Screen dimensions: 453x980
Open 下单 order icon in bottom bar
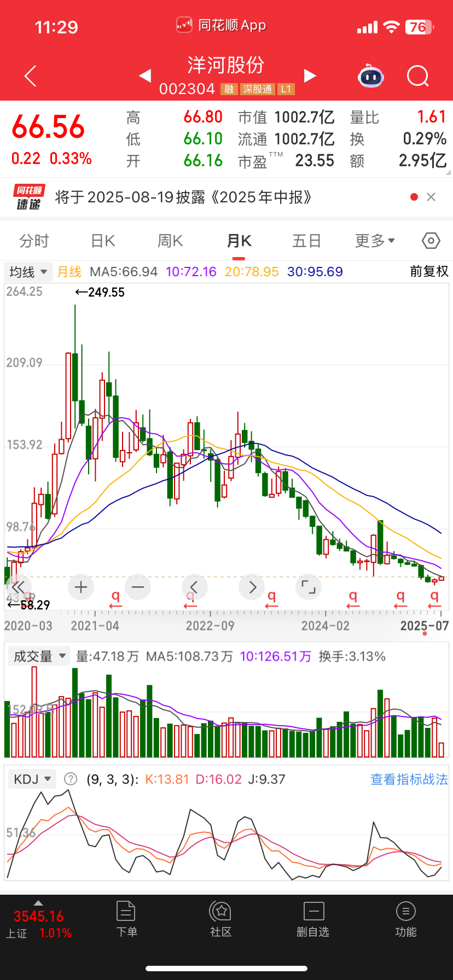[x=126, y=919]
